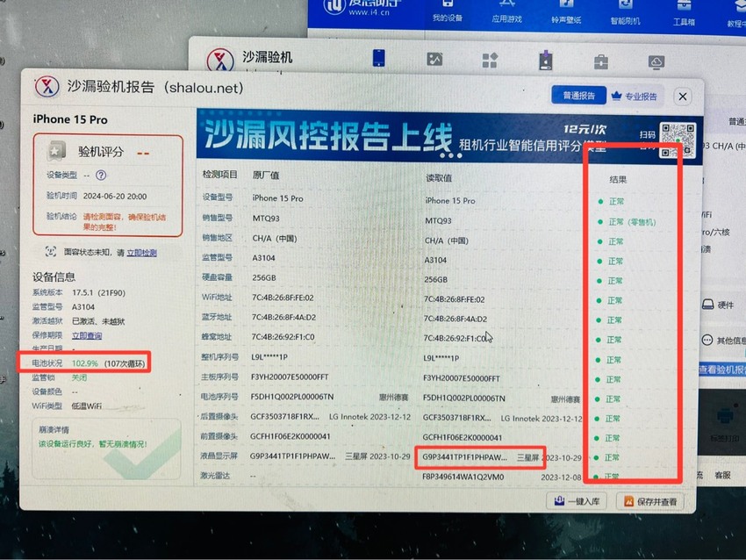Click the QR code in the banner
Screen dimensions: 746x560
point(678,140)
